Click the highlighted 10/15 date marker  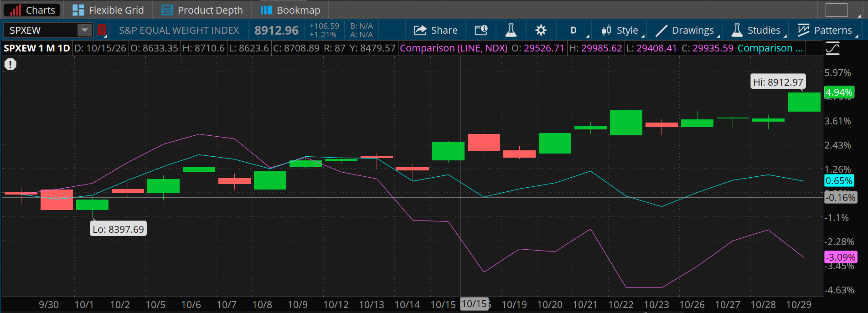[x=474, y=304]
